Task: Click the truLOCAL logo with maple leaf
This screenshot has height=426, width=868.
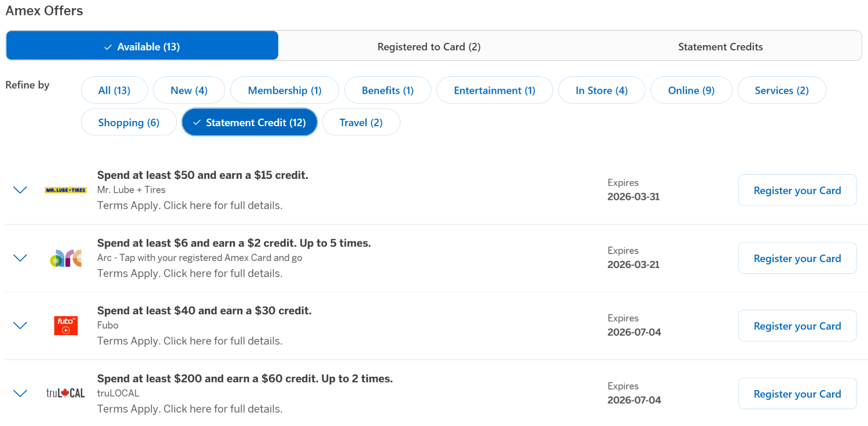Action: [65, 393]
